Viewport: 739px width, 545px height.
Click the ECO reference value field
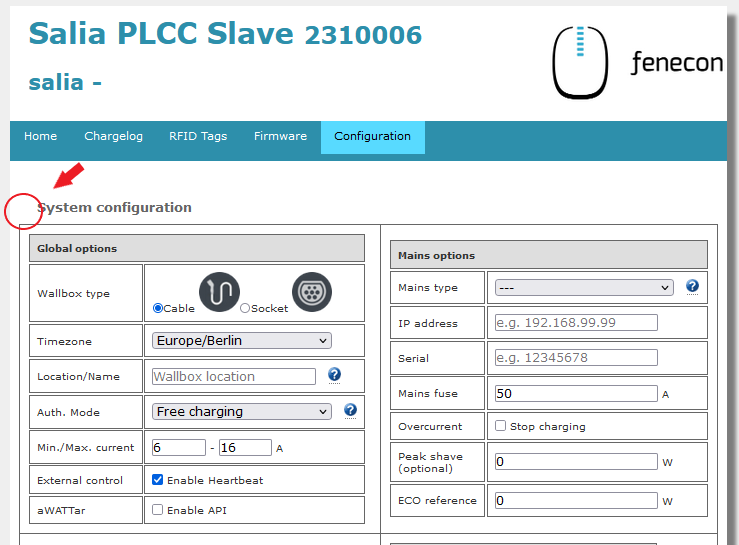click(x=576, y=500)
